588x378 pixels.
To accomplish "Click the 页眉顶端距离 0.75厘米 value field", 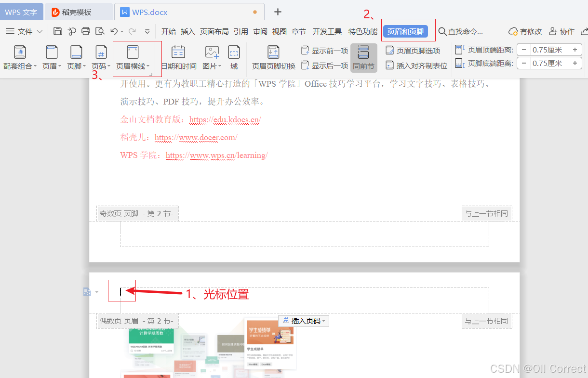I will (549, 50).
